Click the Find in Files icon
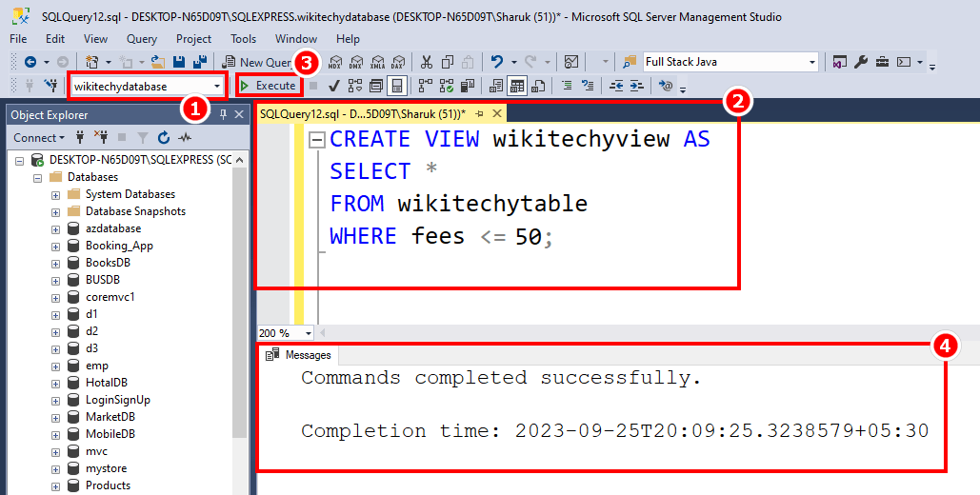 coord(630,62)
